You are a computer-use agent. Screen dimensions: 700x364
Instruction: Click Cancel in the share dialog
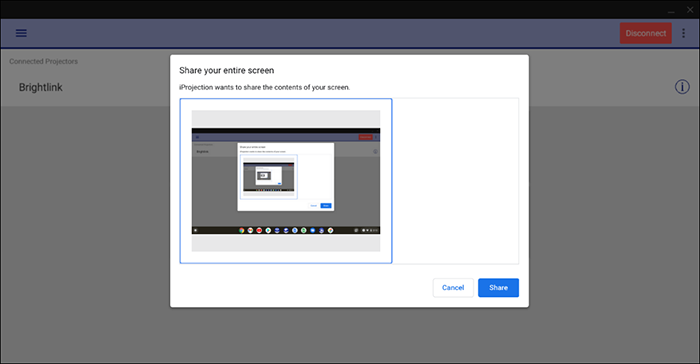pos(453,288)
